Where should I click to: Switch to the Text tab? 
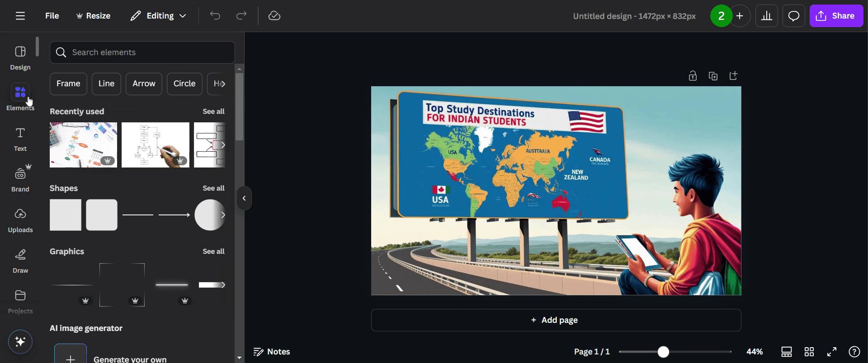click(20, 139)
